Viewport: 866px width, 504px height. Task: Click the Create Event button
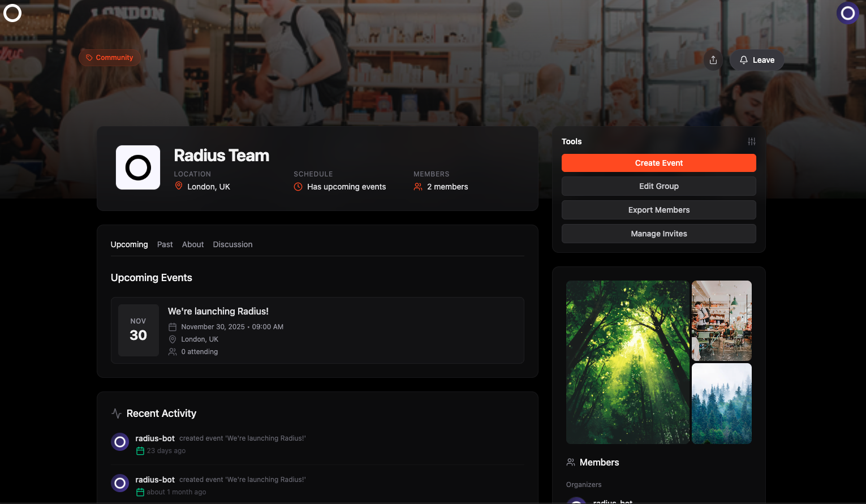(x=658, y=163)
